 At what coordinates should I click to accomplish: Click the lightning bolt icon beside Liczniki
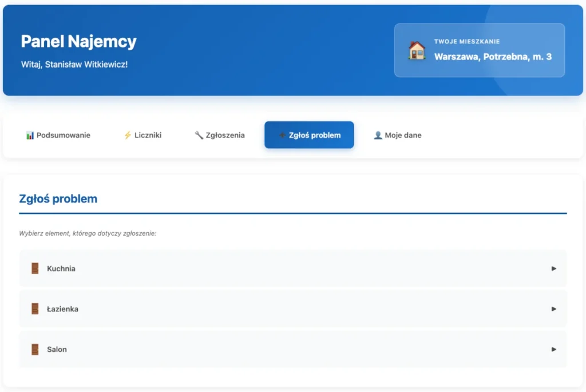(x=128, y=136)
